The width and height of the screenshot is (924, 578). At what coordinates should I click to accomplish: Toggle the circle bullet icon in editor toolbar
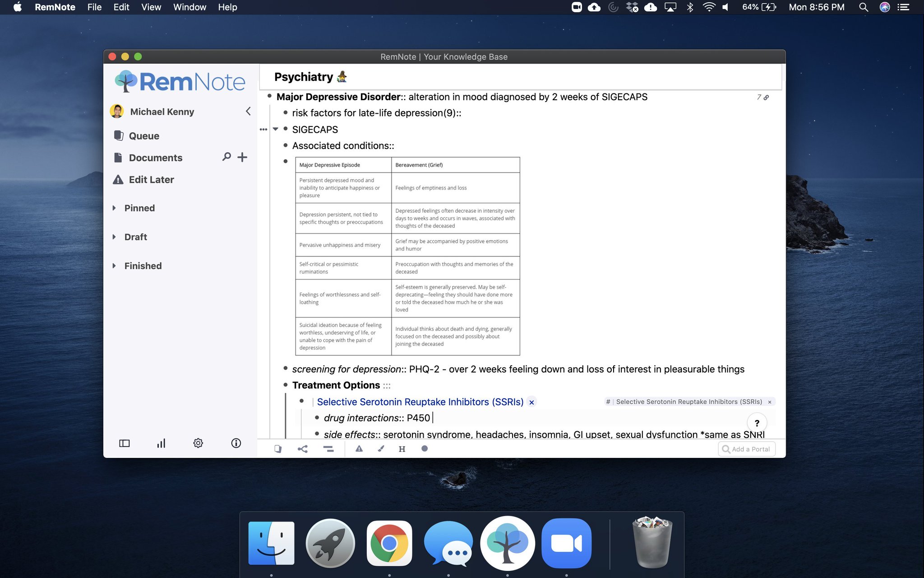(424, 448)
